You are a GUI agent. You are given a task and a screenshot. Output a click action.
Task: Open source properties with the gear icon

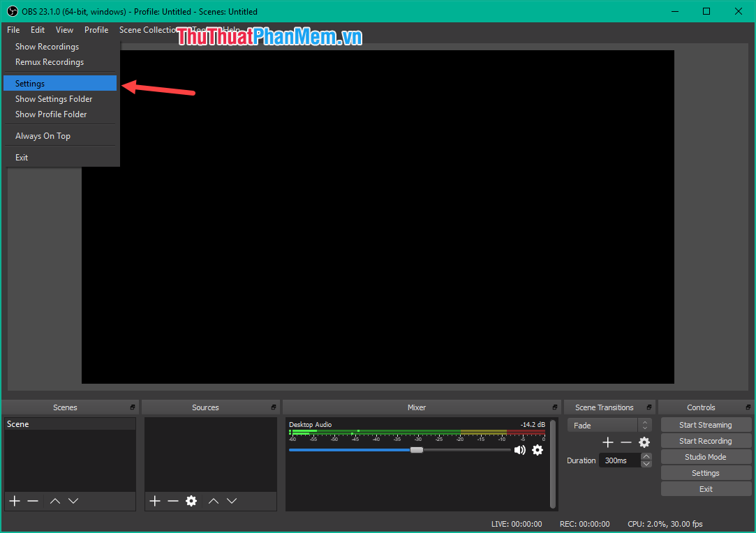click(191, 500)
